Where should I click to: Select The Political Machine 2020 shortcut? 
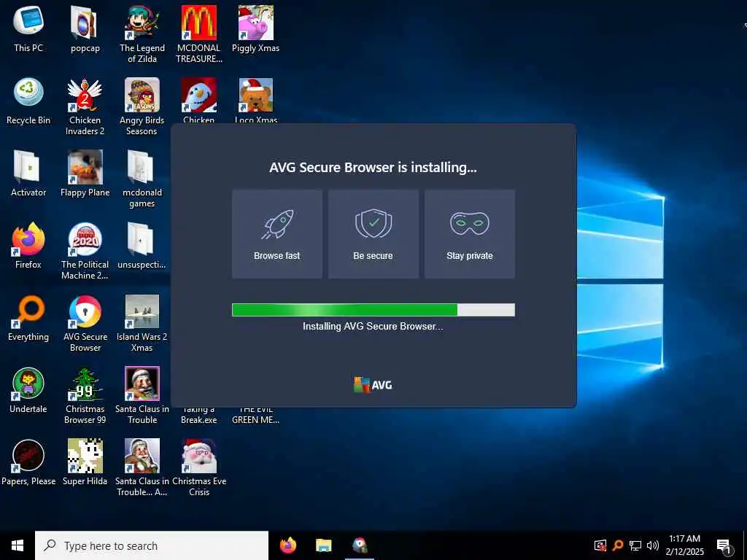(85, 251)
